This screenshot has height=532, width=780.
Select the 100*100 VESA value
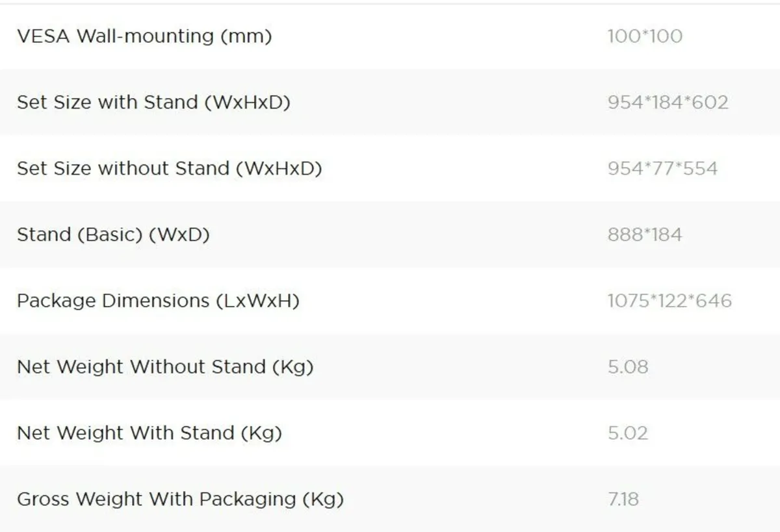pos(645,36)
